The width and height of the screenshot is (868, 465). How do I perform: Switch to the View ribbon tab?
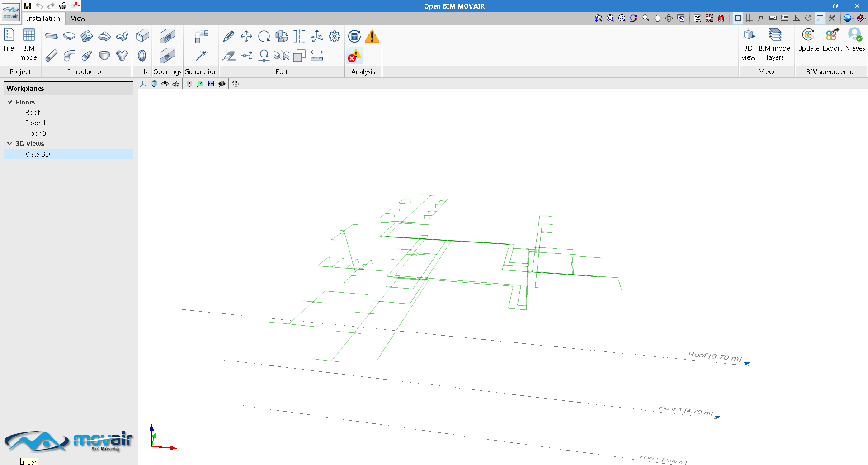[x=78, y=19]
